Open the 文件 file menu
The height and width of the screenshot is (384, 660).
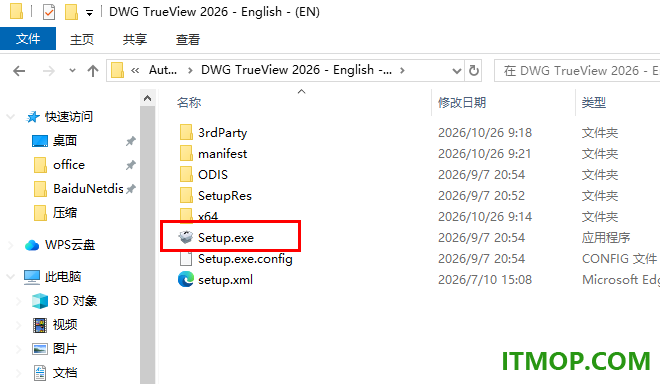tap(28, 39)
